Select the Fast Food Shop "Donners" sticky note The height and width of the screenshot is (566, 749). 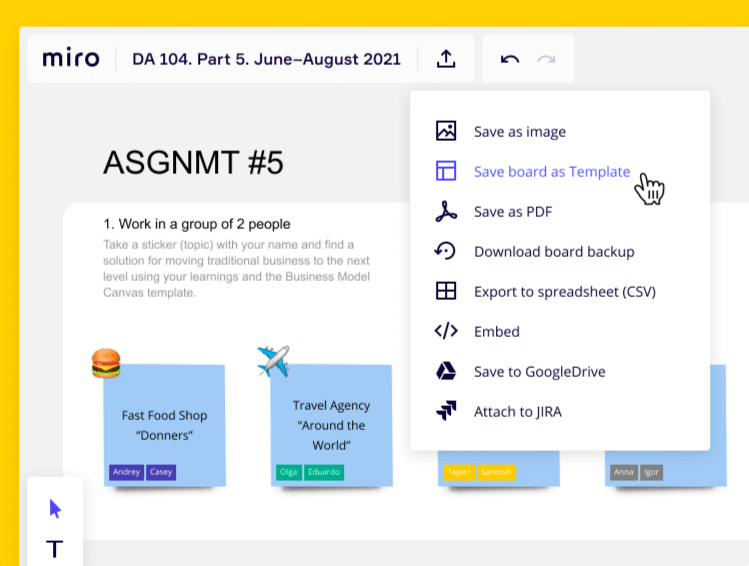(164, 426)
